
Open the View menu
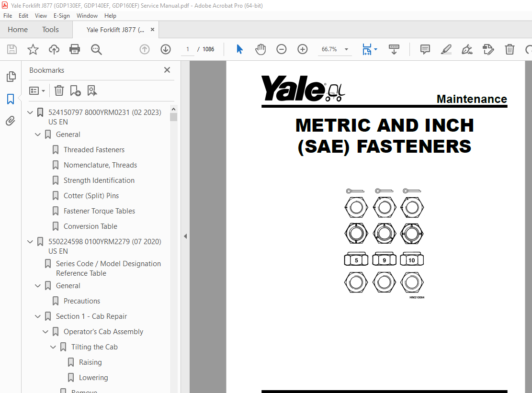[x=41, y=16]
